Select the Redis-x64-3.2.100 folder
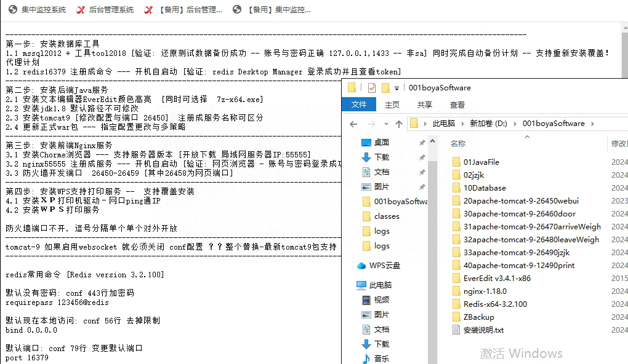 click(x=489, y=304)
